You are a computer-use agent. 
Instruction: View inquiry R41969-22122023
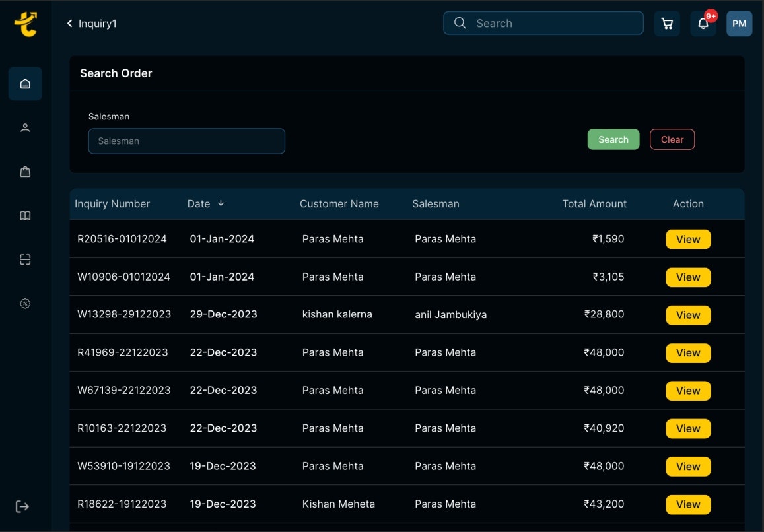[x=688, y=352]
